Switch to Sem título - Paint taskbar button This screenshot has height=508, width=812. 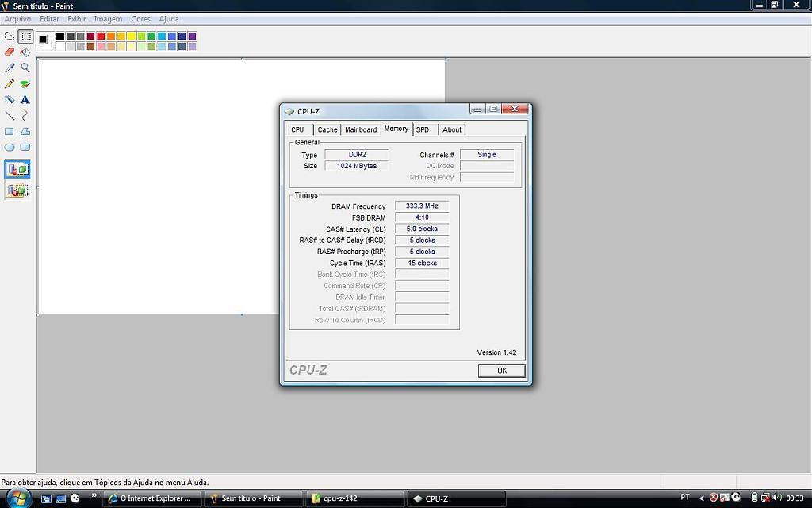[253, 498]
